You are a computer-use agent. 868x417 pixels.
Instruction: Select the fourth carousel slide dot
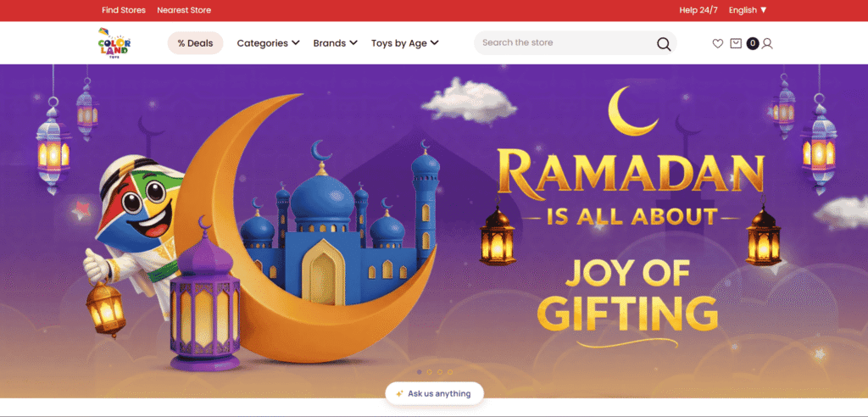pos(450,372)
